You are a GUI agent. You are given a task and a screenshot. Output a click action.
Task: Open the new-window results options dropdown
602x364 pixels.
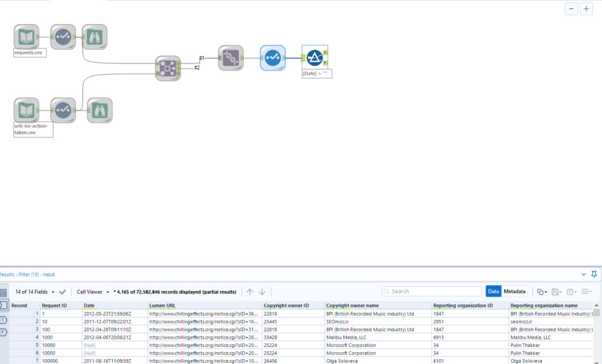coord(571,292)
